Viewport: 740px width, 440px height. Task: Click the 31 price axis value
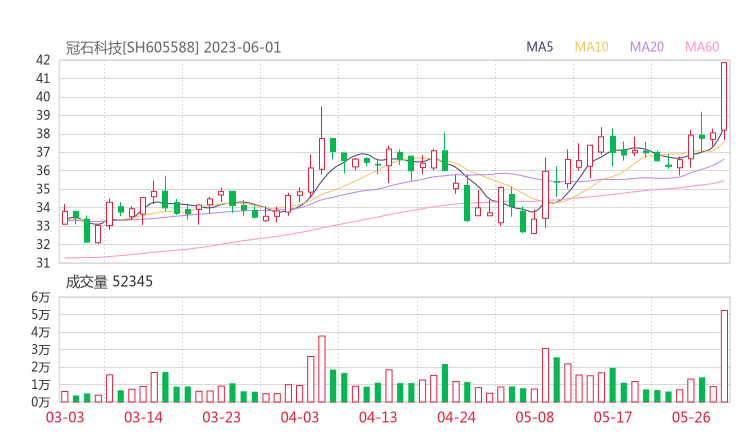[43, 263]
